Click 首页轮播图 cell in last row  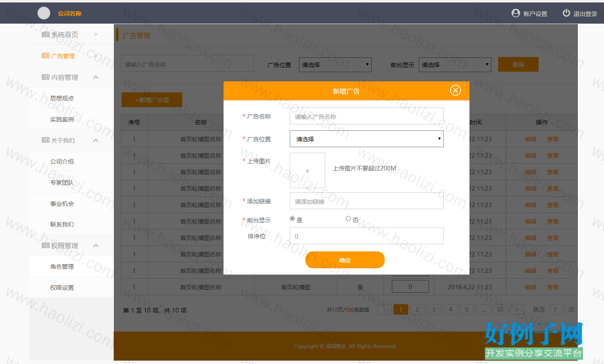pyautogui.click(x=296, y=287)
